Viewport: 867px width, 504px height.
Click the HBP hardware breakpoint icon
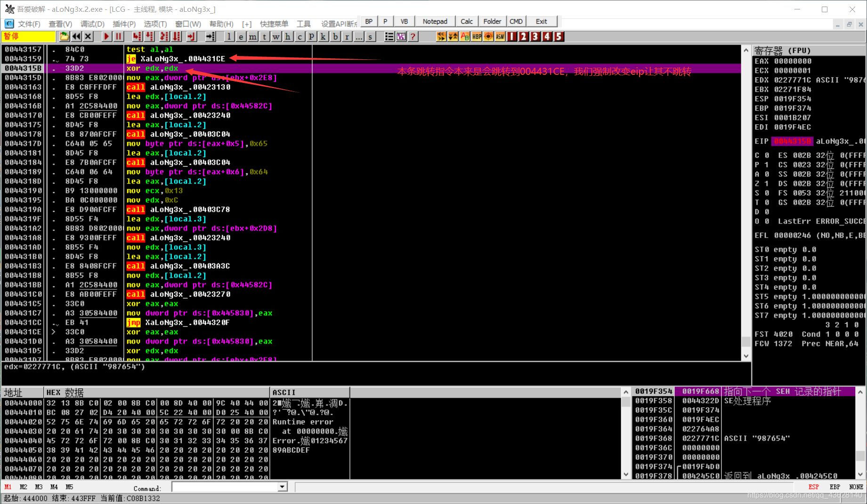(x=477, y=36)
